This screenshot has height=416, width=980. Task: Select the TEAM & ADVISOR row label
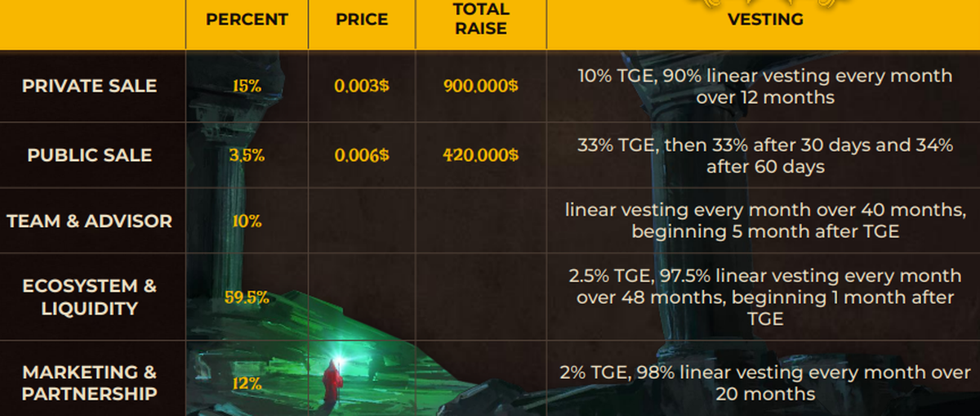coord(90,221)
